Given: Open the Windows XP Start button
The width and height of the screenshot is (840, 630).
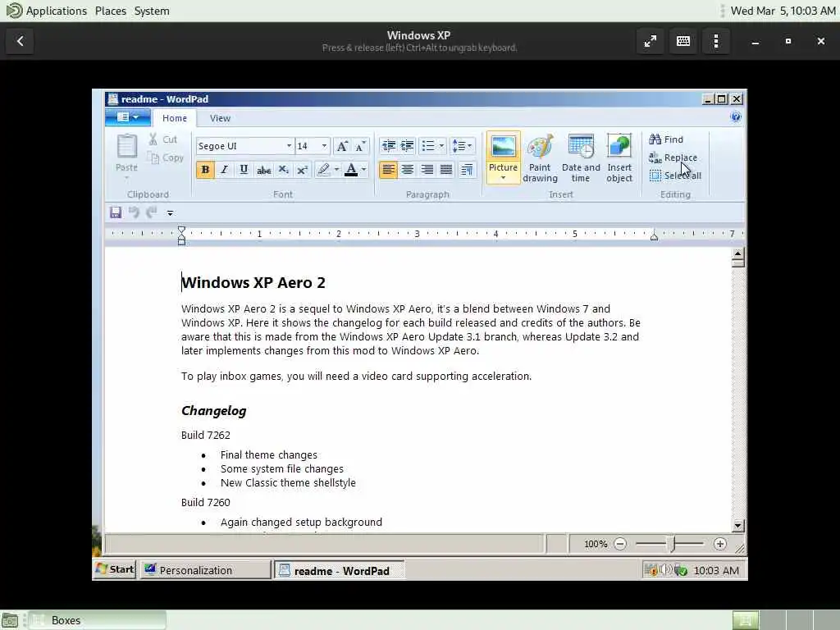Looking at the screenshot, I should pos(115,569).
